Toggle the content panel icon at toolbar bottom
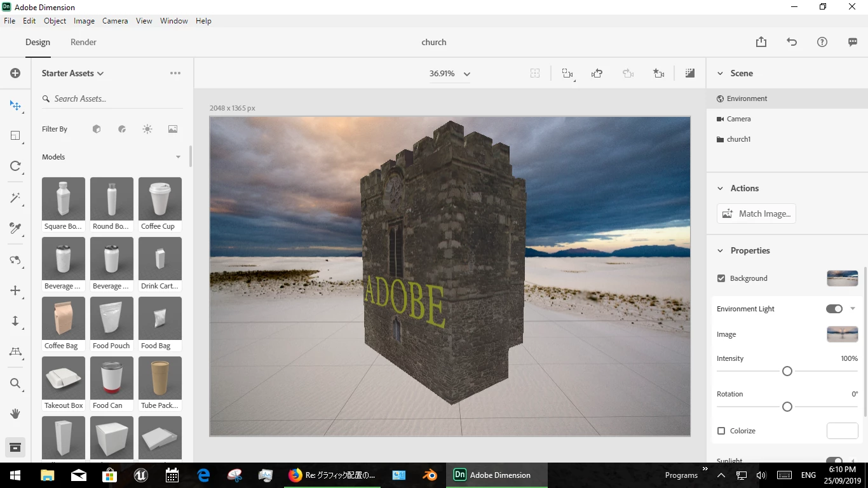Image resolution: width=868 pixels, height=488 pixels. pyautogui.click(x=15, y=447)
